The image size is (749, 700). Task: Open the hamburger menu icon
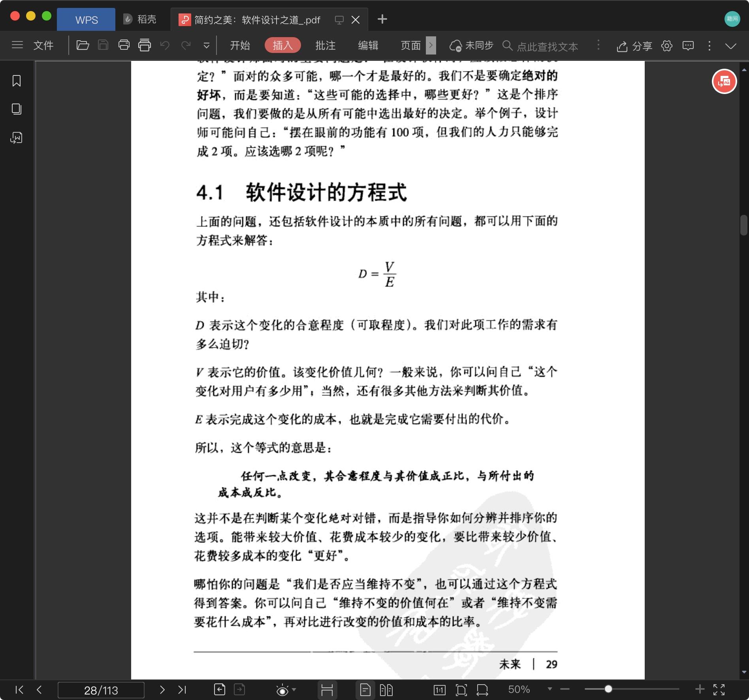point(17,45)
